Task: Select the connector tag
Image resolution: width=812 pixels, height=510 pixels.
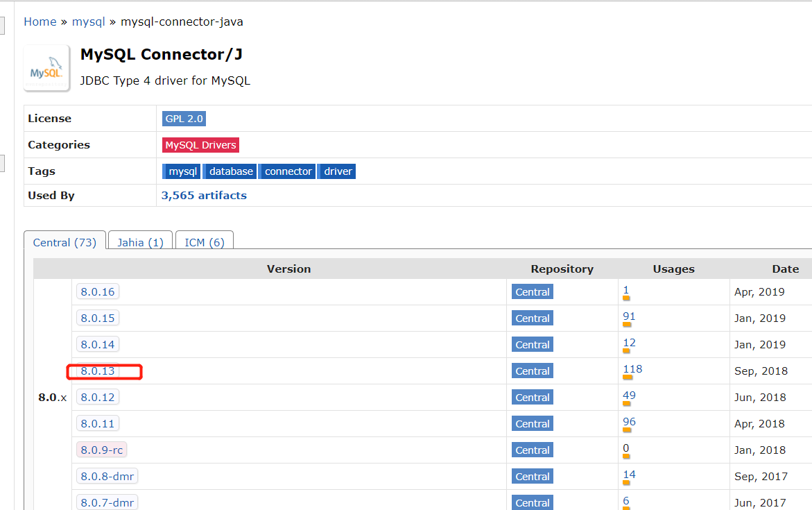Action: pos(287,171)
